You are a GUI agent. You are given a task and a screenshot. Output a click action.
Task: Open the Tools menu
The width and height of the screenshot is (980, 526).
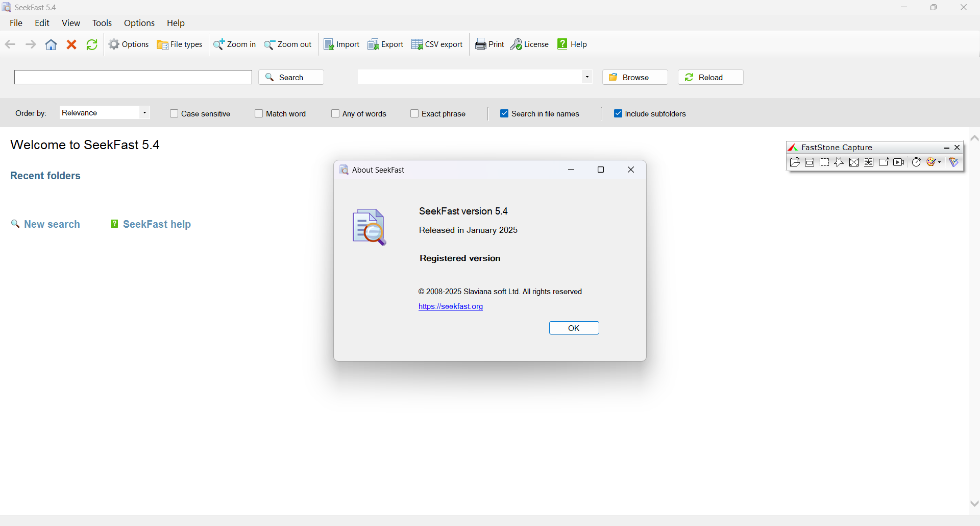tap(102, 23)
